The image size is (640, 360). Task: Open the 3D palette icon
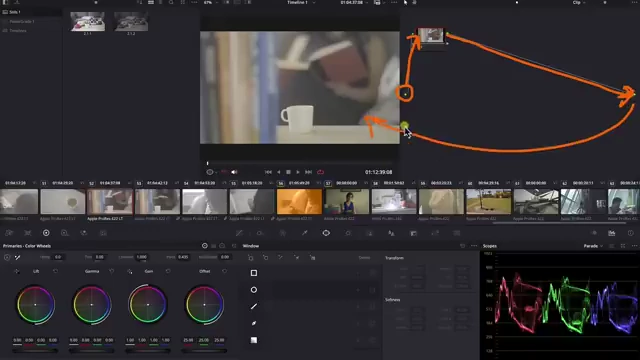(457, 233)
